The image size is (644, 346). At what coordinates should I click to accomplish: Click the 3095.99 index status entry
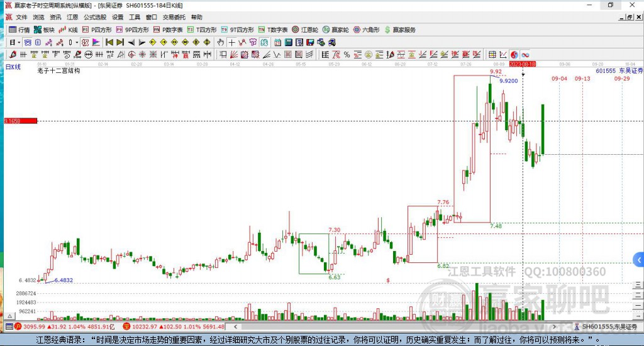(x=65, y=326)
